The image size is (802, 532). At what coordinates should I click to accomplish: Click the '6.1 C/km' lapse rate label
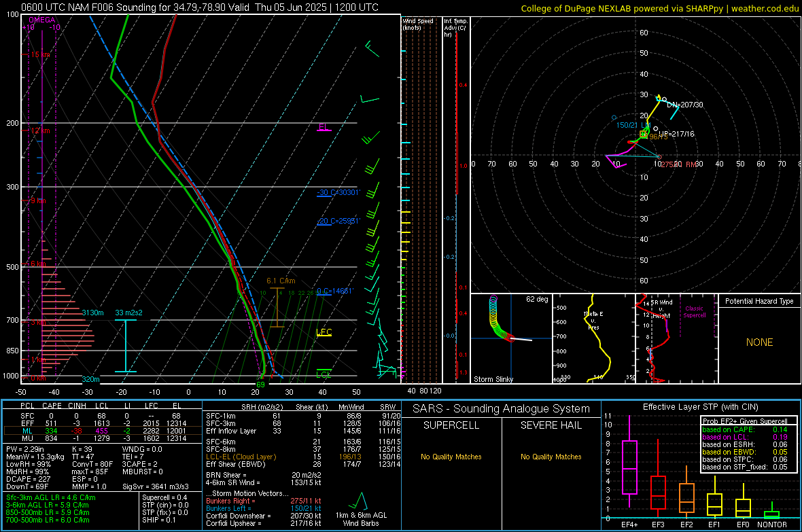[x=281, y=281]
